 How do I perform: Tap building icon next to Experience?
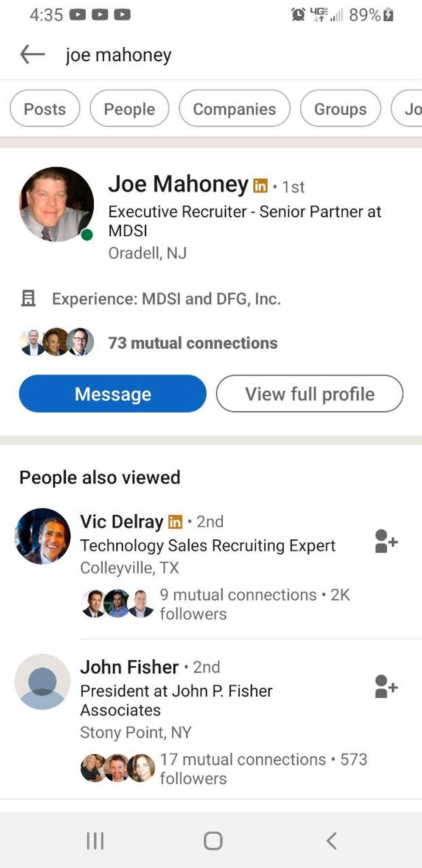[28, 298]
